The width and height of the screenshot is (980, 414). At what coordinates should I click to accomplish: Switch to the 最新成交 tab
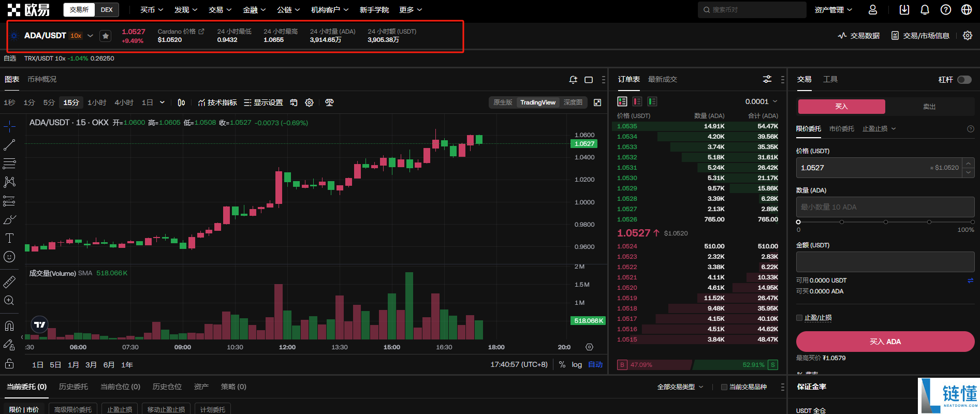[663, 79]
